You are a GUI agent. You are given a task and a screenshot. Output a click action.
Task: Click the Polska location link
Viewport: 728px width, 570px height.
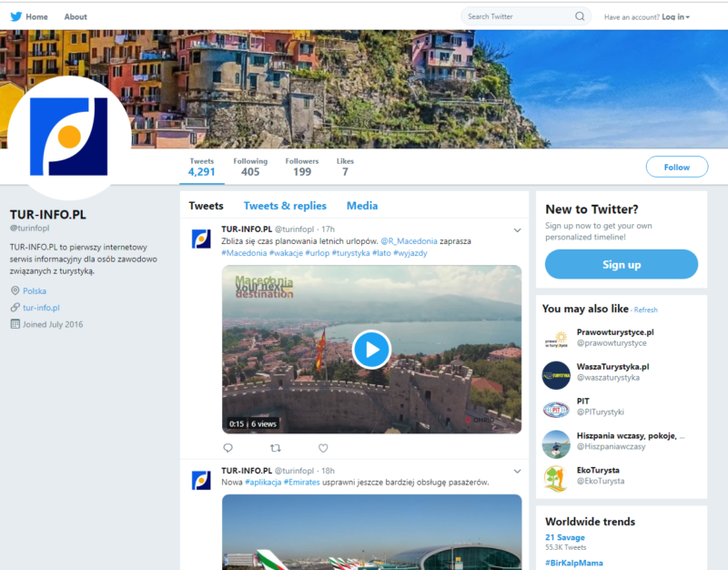click(35, 291)
